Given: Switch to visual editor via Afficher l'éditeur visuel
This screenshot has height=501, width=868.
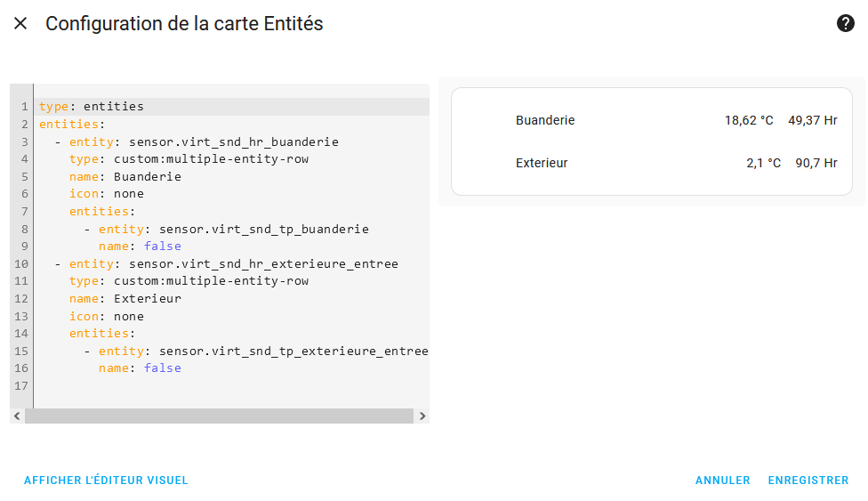Looking at the screenshot, I should (x=106, y=481).
